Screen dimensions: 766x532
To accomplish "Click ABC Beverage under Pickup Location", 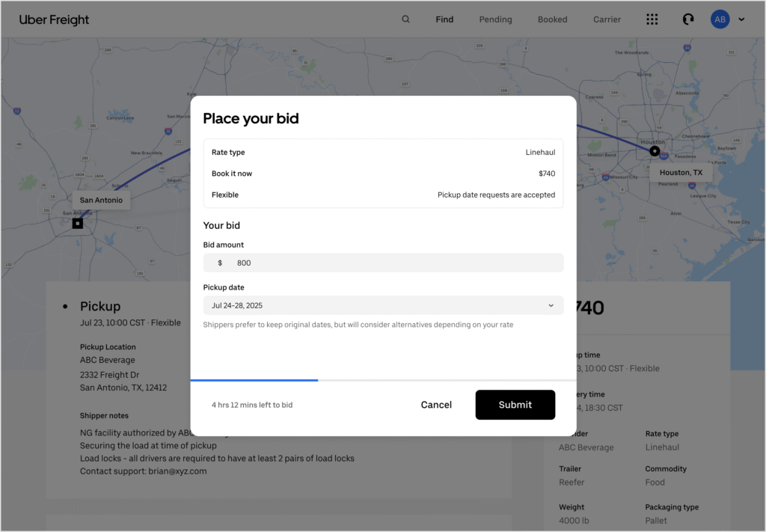I will tap(108, 360).
